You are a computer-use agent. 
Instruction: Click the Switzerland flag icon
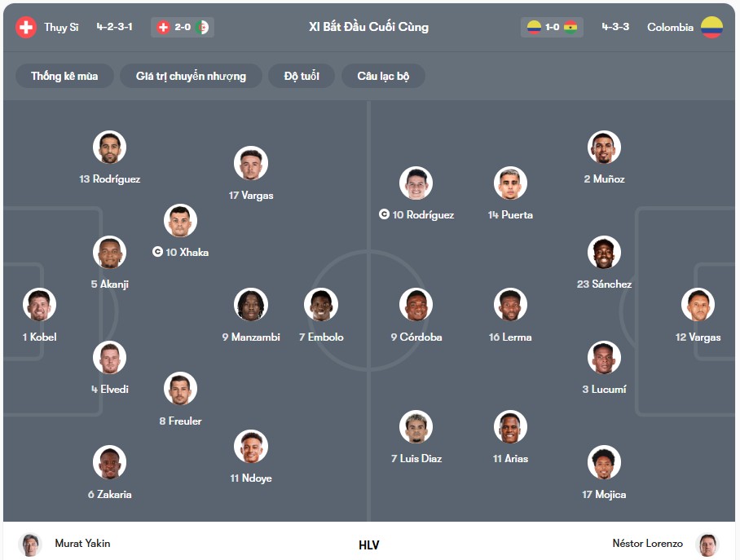coord(25,28)
